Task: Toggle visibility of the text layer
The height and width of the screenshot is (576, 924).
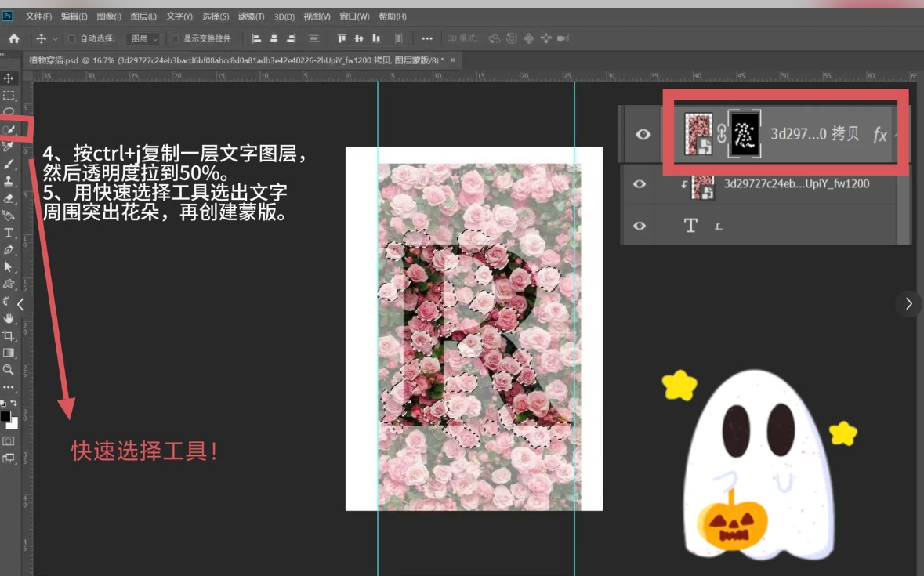Action: pyautogui.click(x=640, y=226)
